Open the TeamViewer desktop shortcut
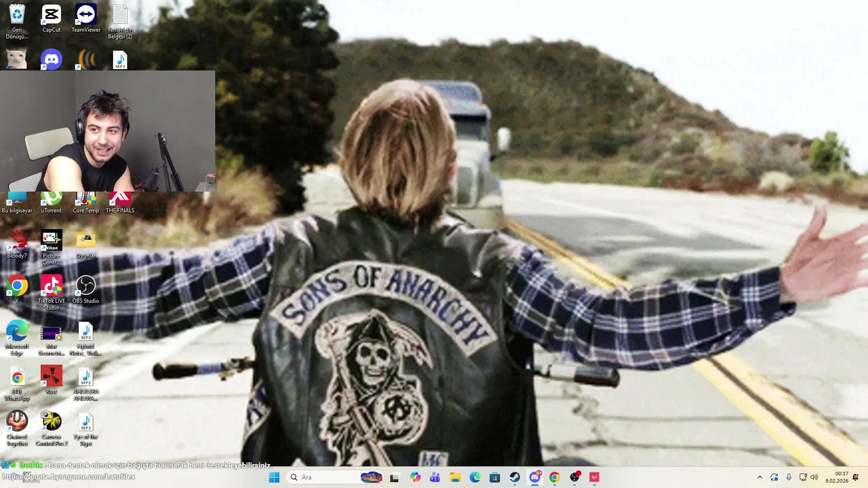Screen dimensions: 868x488 (85, 18)
